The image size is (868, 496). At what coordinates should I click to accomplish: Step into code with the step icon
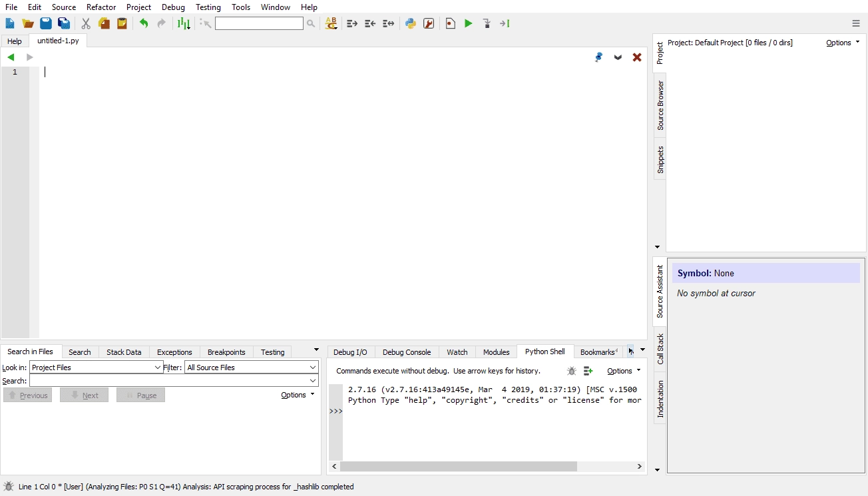tap(487, 23)
